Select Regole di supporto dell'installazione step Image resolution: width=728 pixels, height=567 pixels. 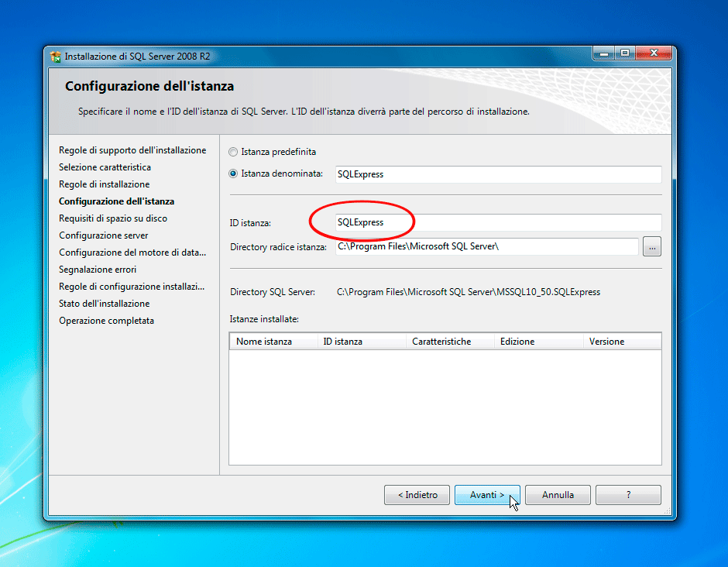click(132, 150)
